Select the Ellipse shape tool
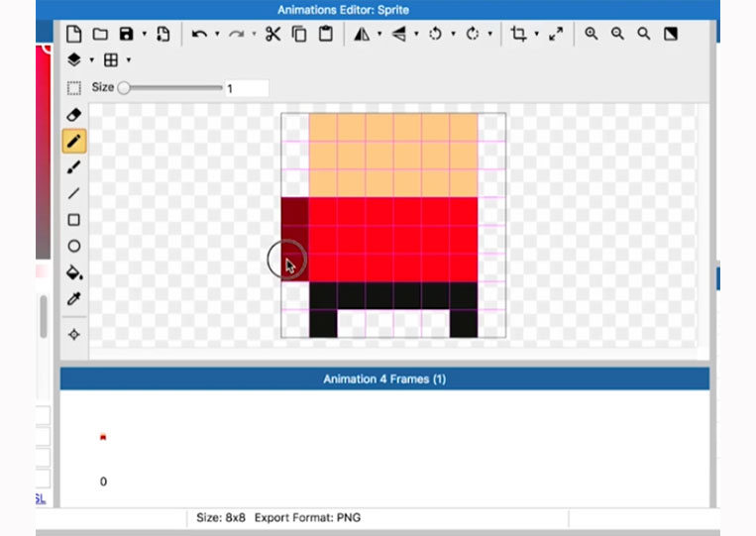 tap(73, 247)
